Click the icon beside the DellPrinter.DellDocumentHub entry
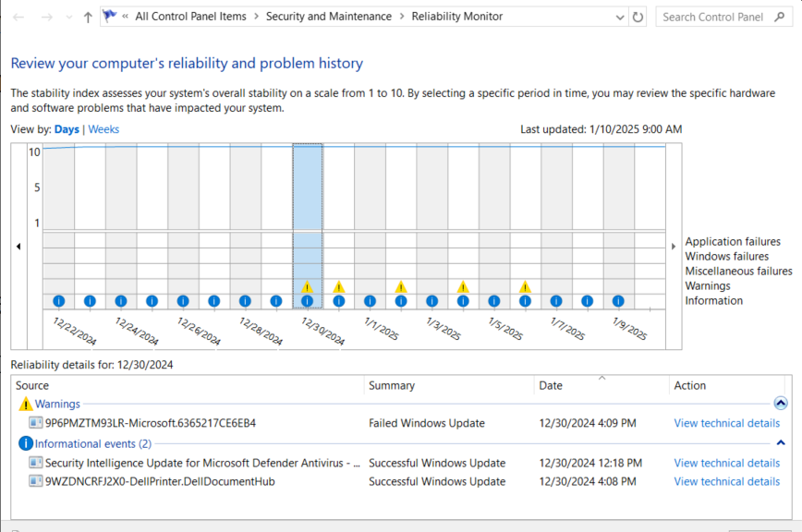The height and width of the screenshot is (532, 802). tap(36, 481)
